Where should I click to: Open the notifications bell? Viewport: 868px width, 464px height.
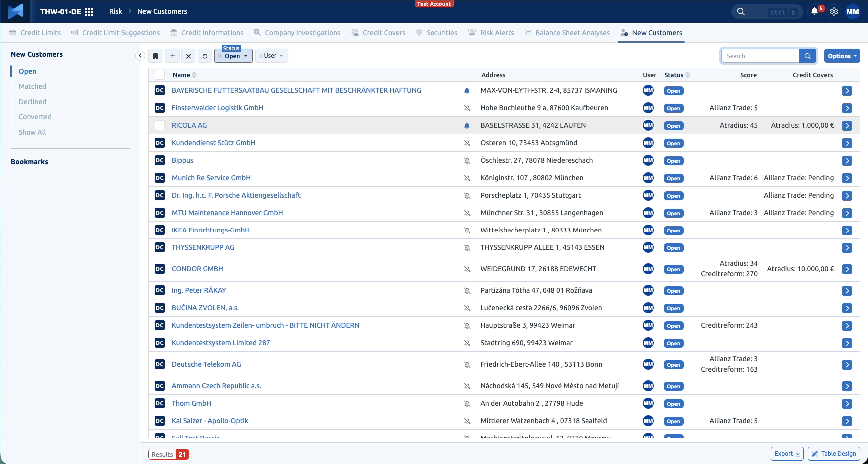point(815,11)
